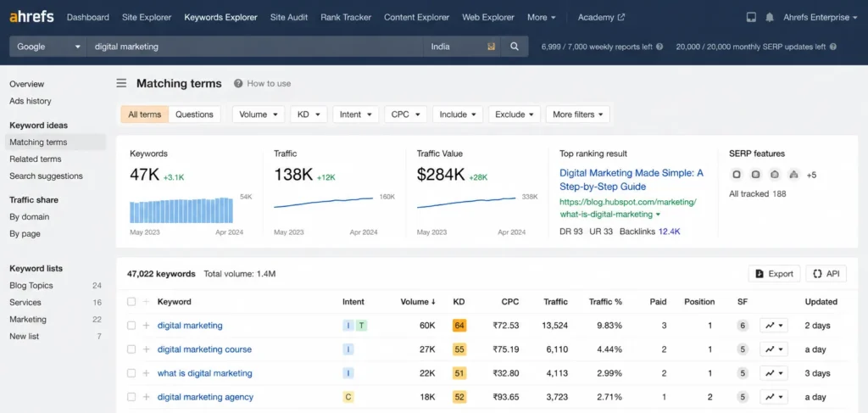Open the KD filter dropdown
The image size is (868, 413).
(309, 114)
